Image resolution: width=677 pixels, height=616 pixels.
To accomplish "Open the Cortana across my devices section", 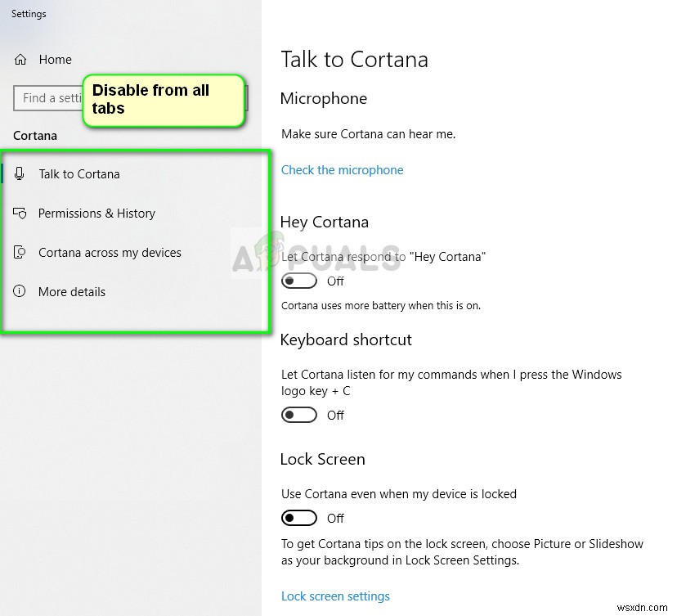I will coord(110,252).
